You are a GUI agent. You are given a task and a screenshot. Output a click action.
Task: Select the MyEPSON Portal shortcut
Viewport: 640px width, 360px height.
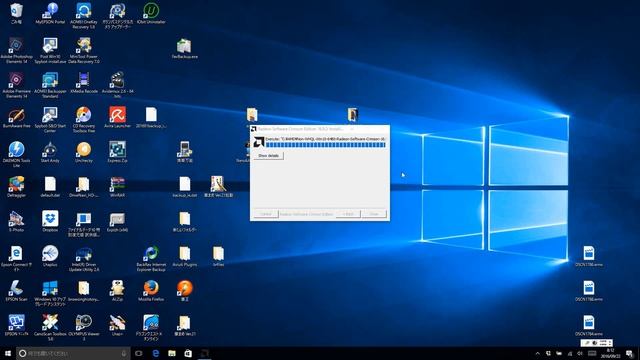point(50,13)
